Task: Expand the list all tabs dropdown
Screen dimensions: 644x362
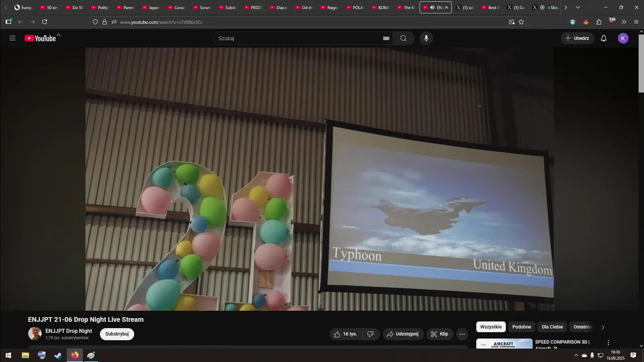Action: (578, 8)
